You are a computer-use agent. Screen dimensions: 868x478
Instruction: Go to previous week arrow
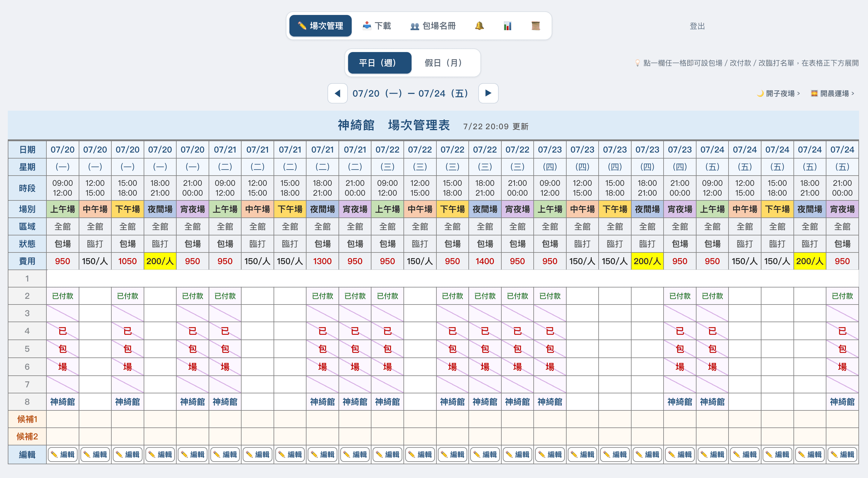338,93
